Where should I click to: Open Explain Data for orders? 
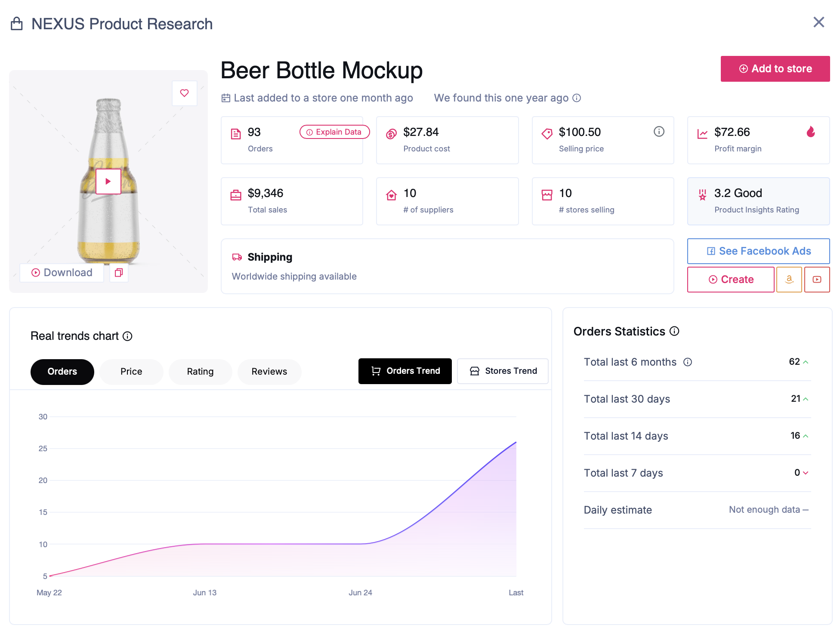tap(334, 132)
